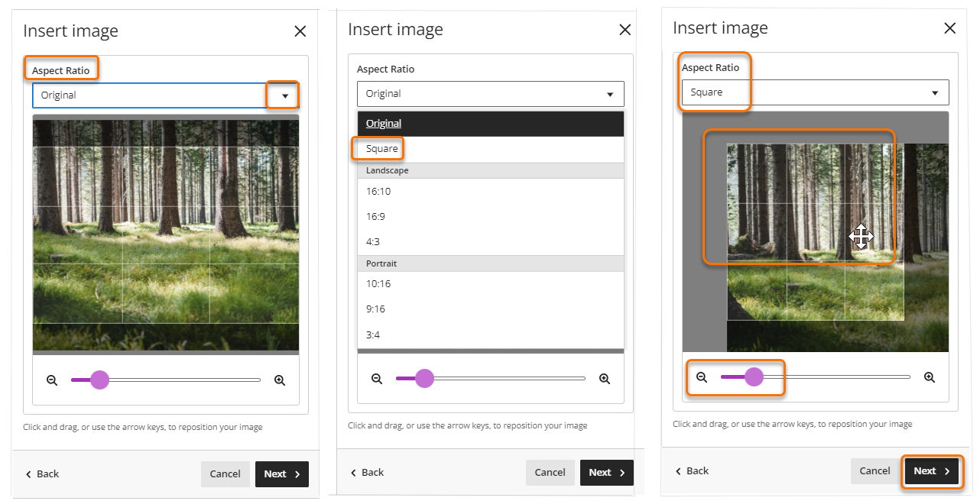Click the forest image preview in first panel
This screenshot has height=501, width=980.
[x=166, y=234]
